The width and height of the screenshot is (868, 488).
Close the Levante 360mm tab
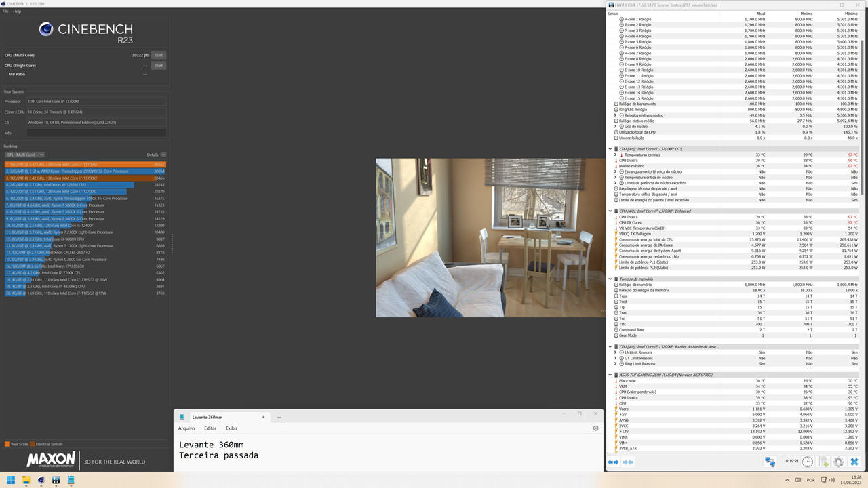point(264,417)
